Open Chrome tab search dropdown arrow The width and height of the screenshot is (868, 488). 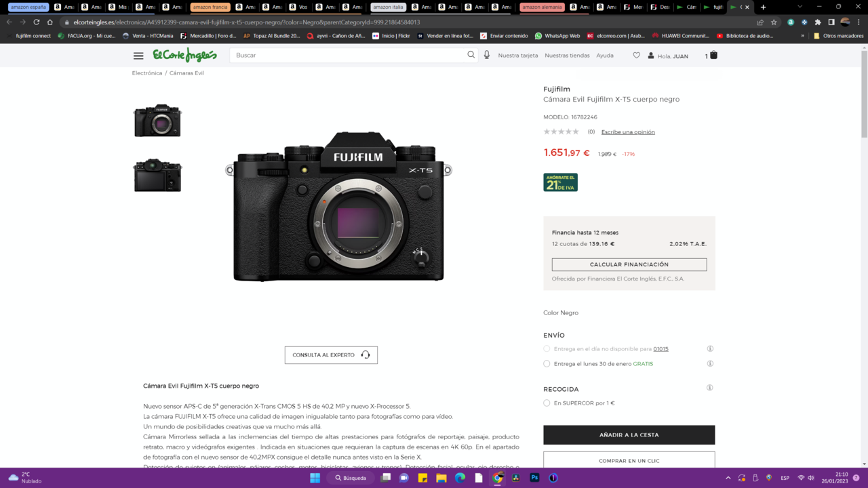point(800,7)
